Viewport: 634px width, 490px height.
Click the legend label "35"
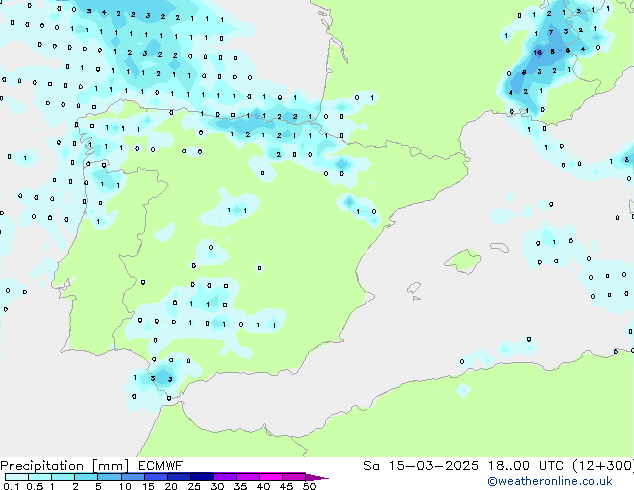tap(240, 486)
